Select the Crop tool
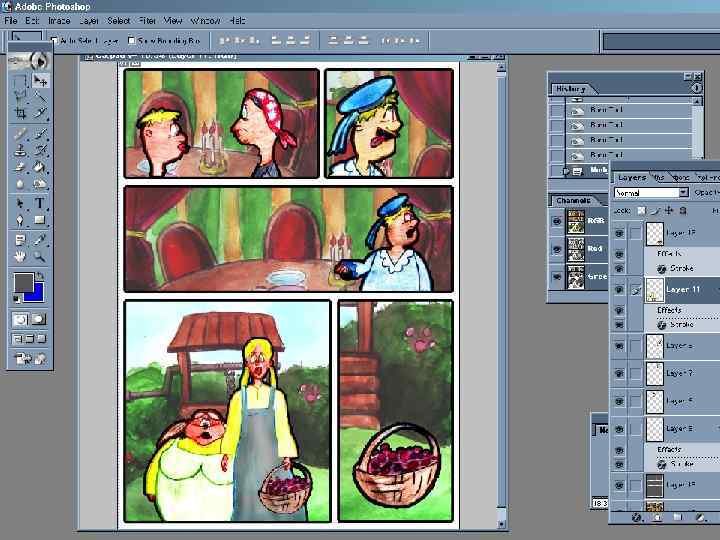Image resolution: width=720 pixels, height=540 pixels. click(x=20, y=112)
